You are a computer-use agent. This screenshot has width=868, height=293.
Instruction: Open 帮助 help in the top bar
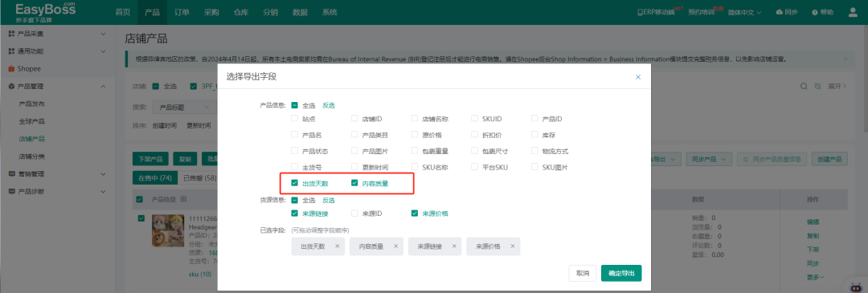coord(822,12)
